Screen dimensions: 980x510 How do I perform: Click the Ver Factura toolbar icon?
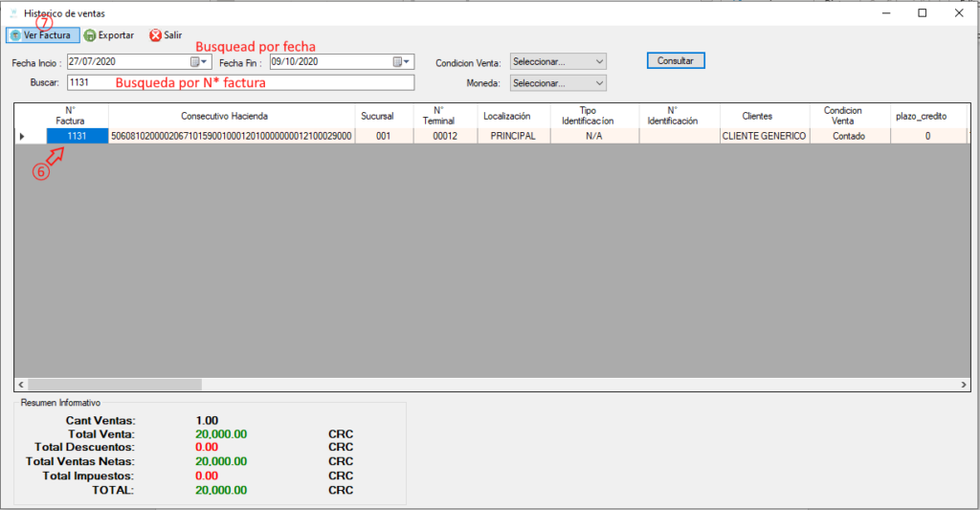(15, 35)
